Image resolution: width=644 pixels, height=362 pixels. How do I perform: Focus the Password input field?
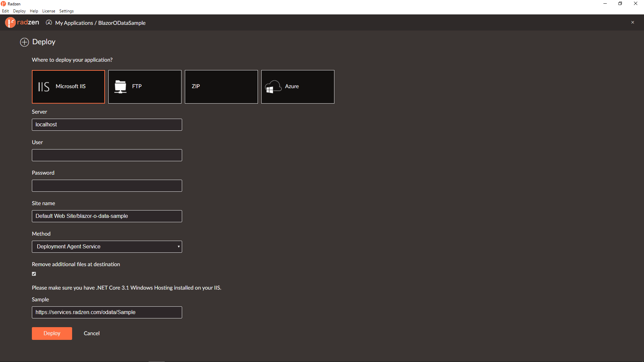coord(107,186)
